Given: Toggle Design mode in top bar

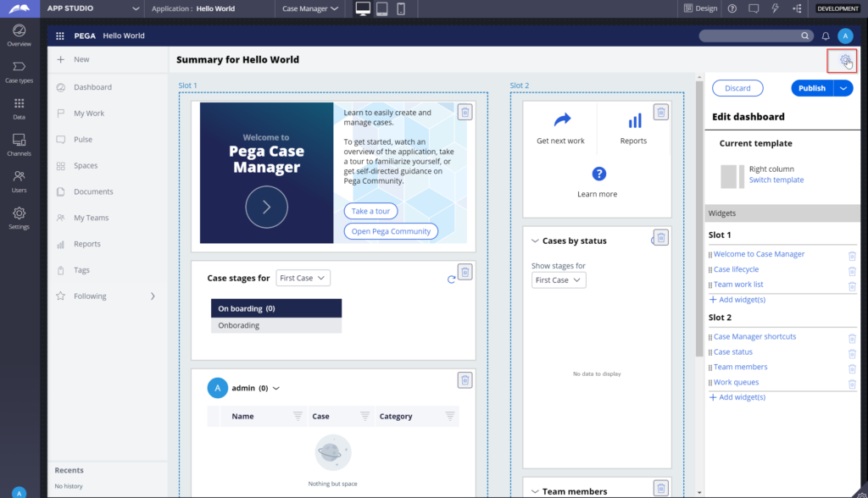Looking at the screenshot, I should tap(700, 8).
